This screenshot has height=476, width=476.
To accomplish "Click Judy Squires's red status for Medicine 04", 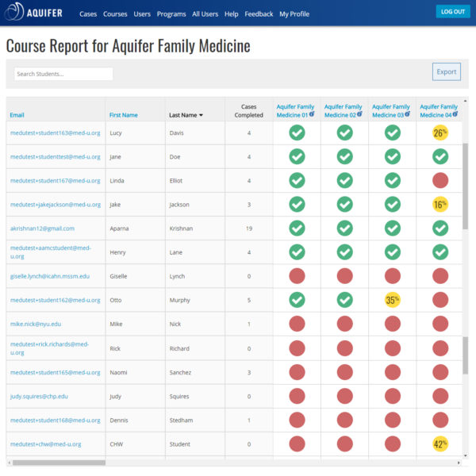I will pos(440,396).
